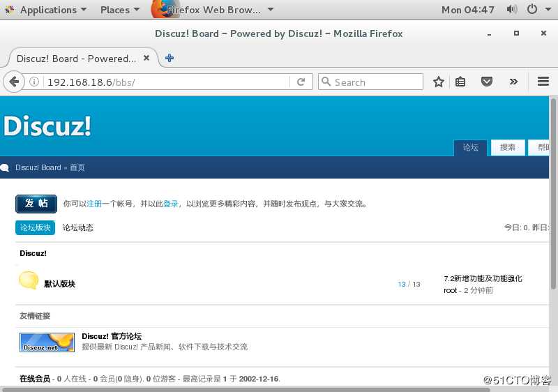Open a new tab with plus icon
The height and width of the screenshot is (392, 558).
(x=169, y=59)
